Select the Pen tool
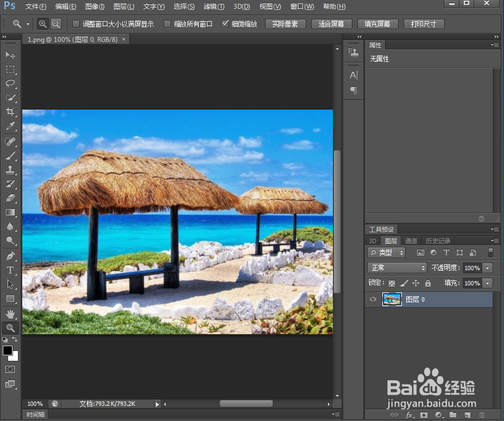 tap(10, 256)
